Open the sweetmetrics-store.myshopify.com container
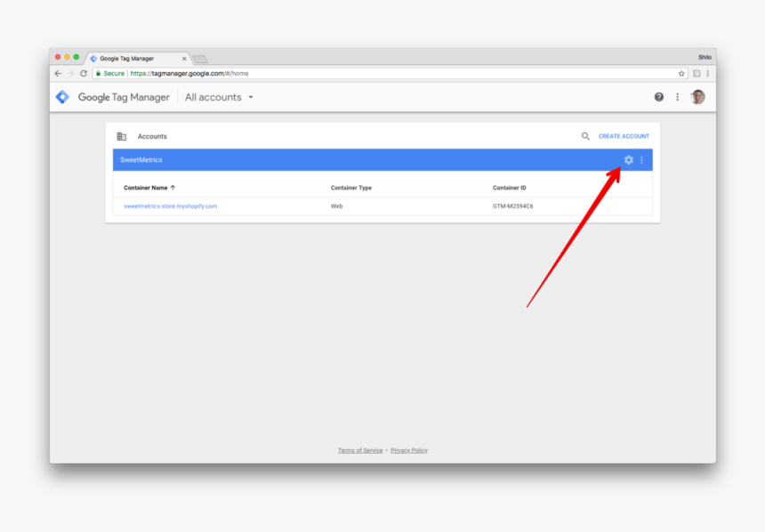The width and height of the screenshot is (765, 532). tap(169, 206)
